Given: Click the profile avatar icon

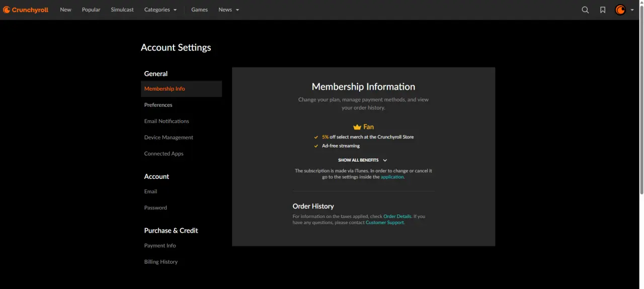Looking at the screenshot, I should (x=620, y=10).
